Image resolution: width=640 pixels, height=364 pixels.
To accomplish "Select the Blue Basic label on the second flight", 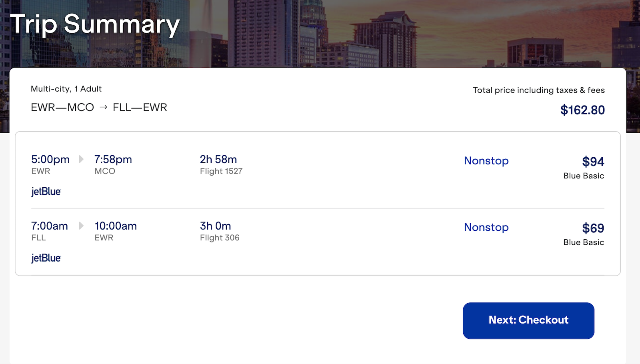I will [583, 242].
